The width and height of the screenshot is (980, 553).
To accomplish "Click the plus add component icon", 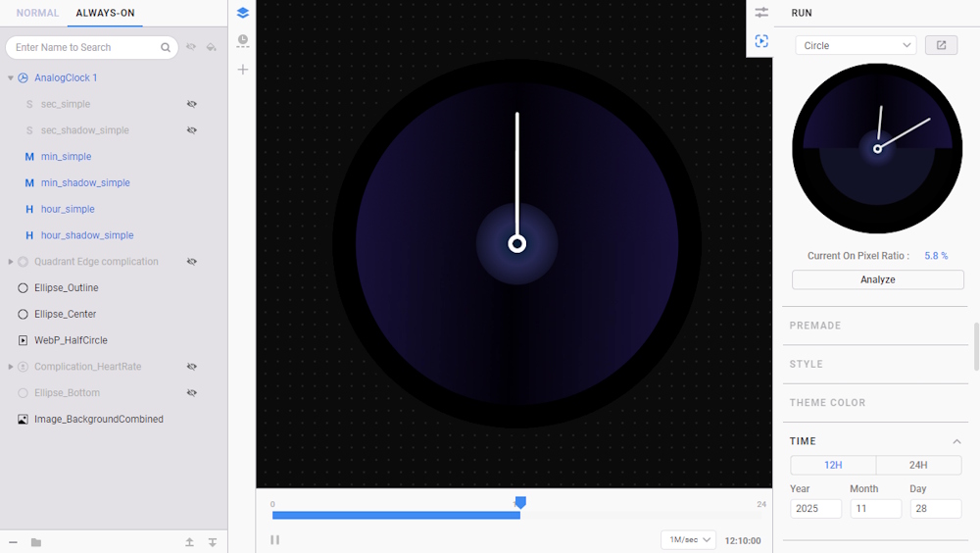I will pyautogui.click(x=243, y=70).
